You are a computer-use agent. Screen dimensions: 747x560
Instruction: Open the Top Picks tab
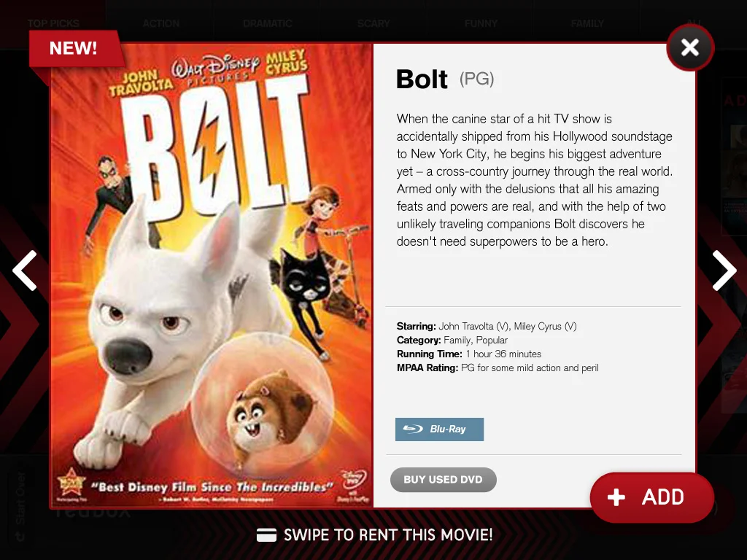53,23
